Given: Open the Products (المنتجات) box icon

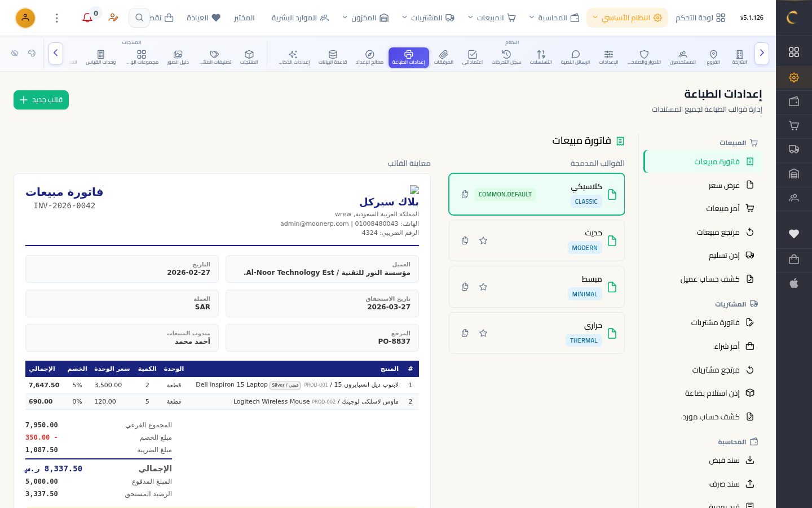Looking at the screenshot, I should click(249, 57).
